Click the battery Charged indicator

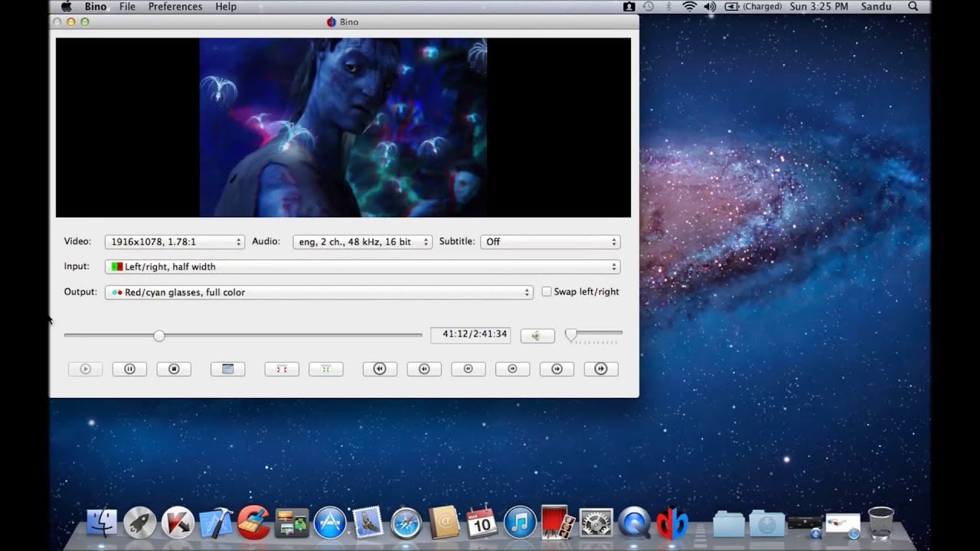point(753,6)
